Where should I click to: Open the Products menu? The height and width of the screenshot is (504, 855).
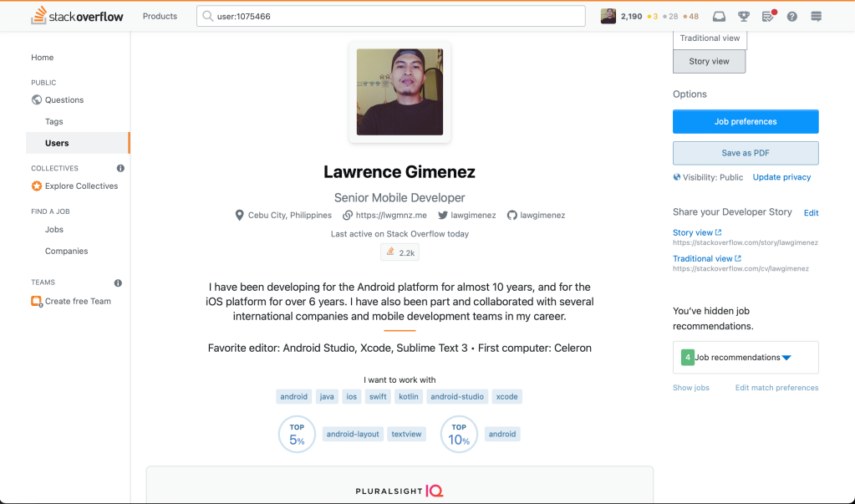tap(160, 16)
